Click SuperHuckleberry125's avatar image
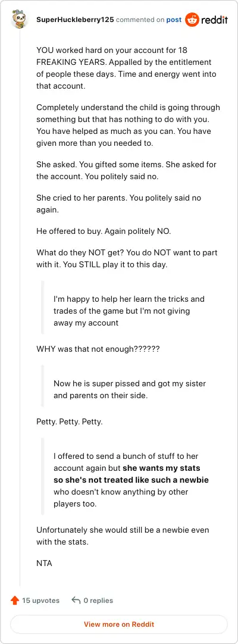 pyautogui.click(x=20, y=20)
